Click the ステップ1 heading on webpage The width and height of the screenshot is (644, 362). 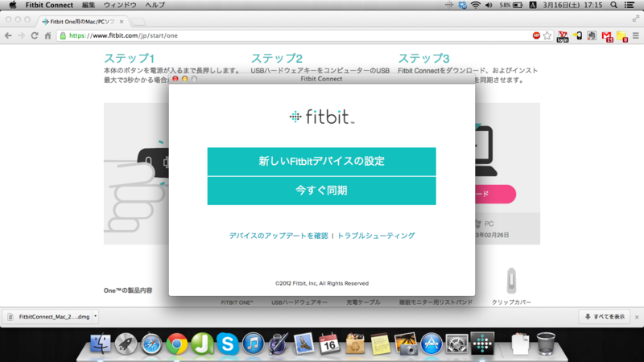[x=130, y=58]
